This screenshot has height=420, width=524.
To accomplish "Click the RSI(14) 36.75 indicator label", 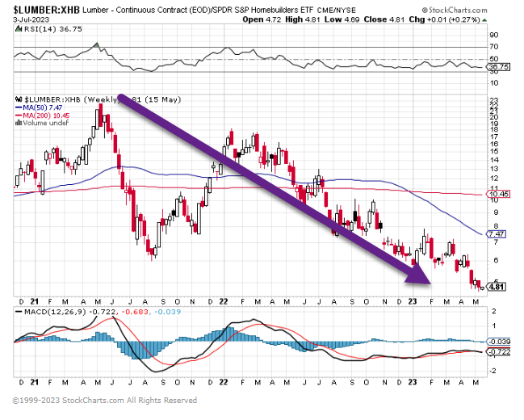I will point(53,29).
